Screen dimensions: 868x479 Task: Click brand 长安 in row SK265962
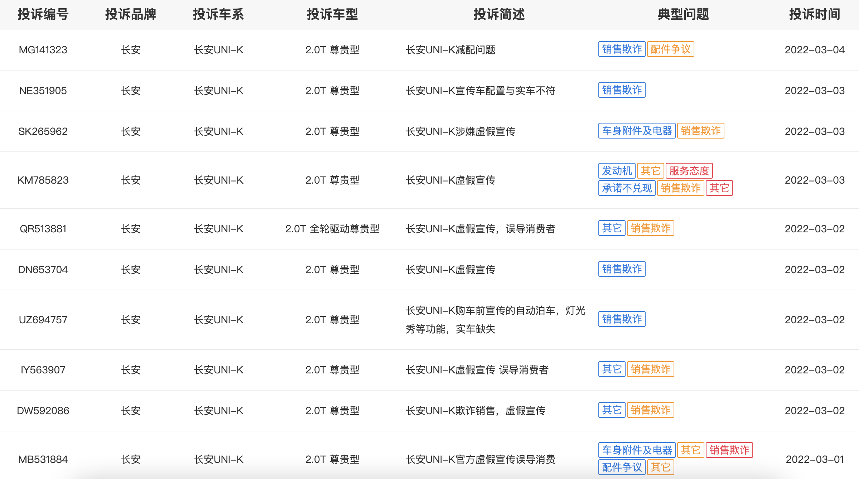[x=131, y=131]
